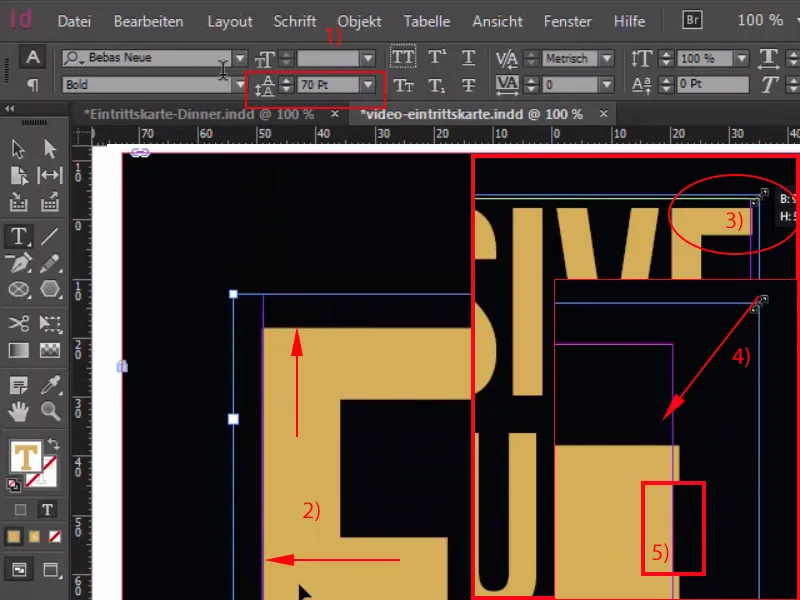Open the vertical scale 100 % dropdown
Image resolution: width=800 pixels, height=600 pixels.
tap(742, 58)
